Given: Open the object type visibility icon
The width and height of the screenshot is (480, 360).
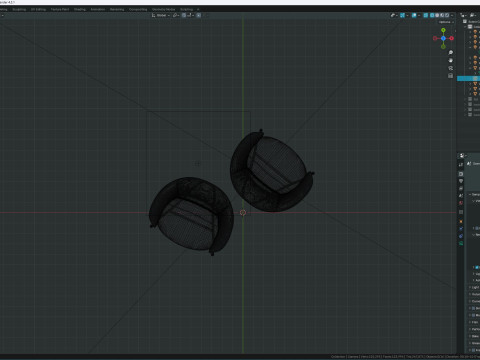Looking at the screenshot, I should 393,15.
